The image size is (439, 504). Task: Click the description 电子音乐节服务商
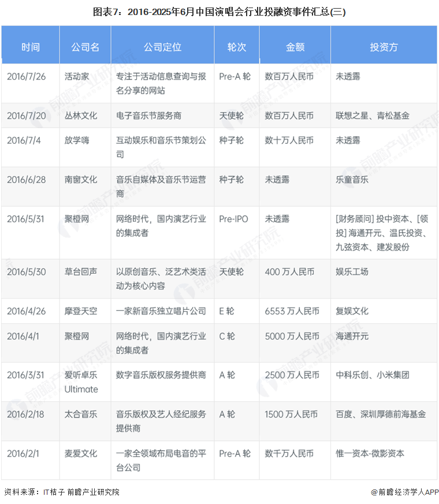[x=148, y=115]
